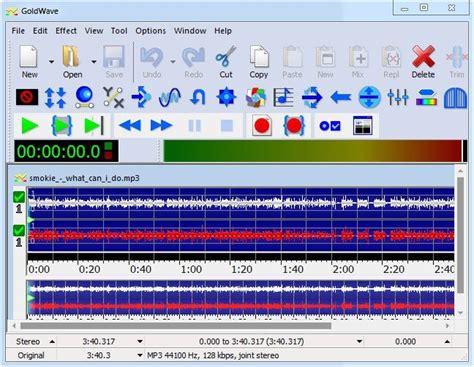Click the Open folder icon

point(72,62)
